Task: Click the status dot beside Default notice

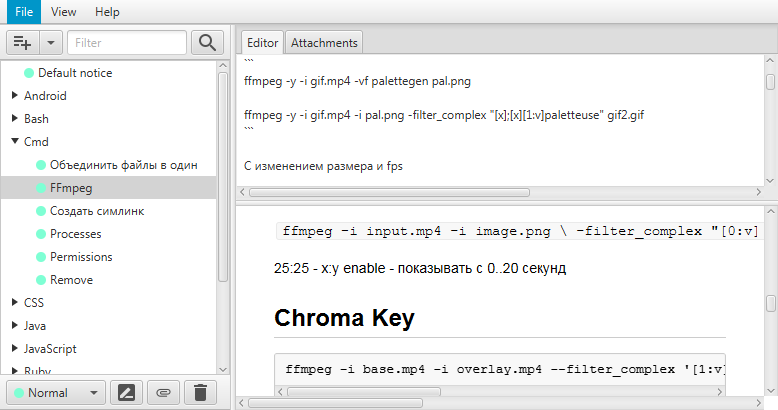Action: [29, 73]
